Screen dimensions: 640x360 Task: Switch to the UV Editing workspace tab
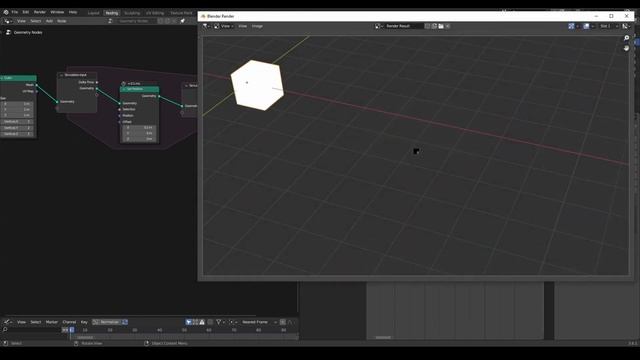[155, 13]
